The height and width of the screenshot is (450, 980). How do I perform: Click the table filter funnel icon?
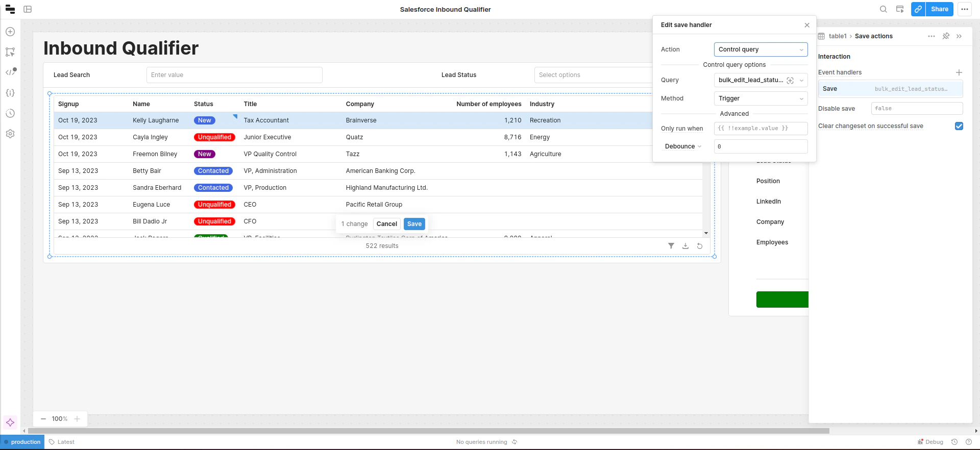(x=671, y=246)
